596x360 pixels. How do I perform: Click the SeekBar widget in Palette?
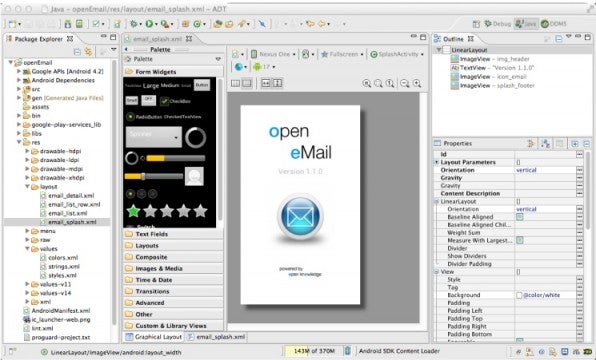point(154,176)
